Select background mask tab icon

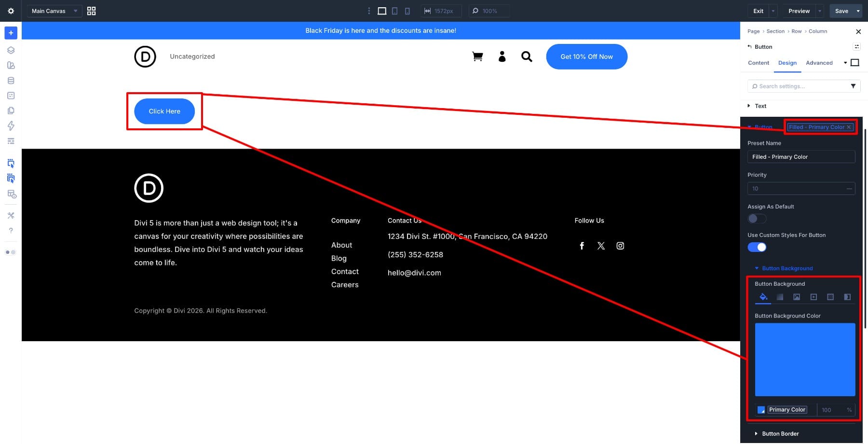click(847, 297)
